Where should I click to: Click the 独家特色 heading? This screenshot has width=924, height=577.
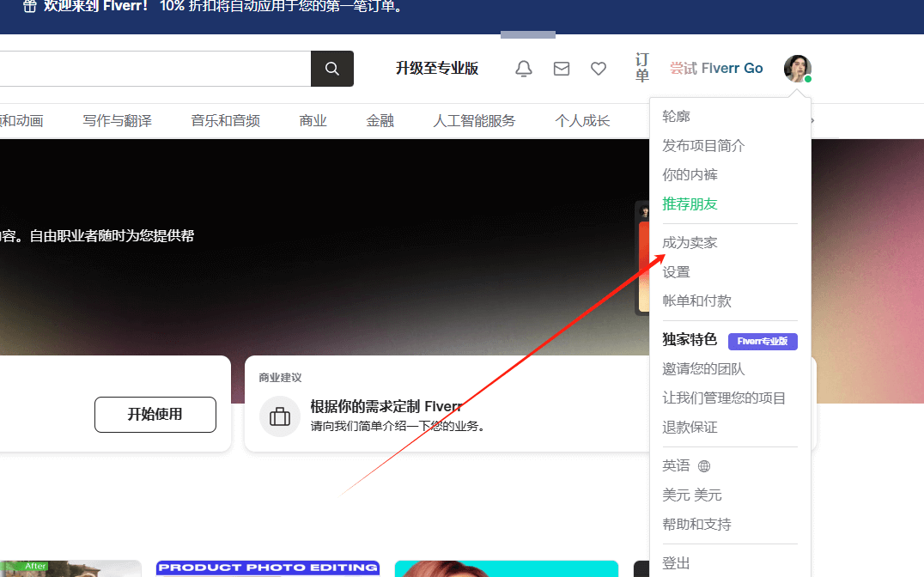click(690, 340)
